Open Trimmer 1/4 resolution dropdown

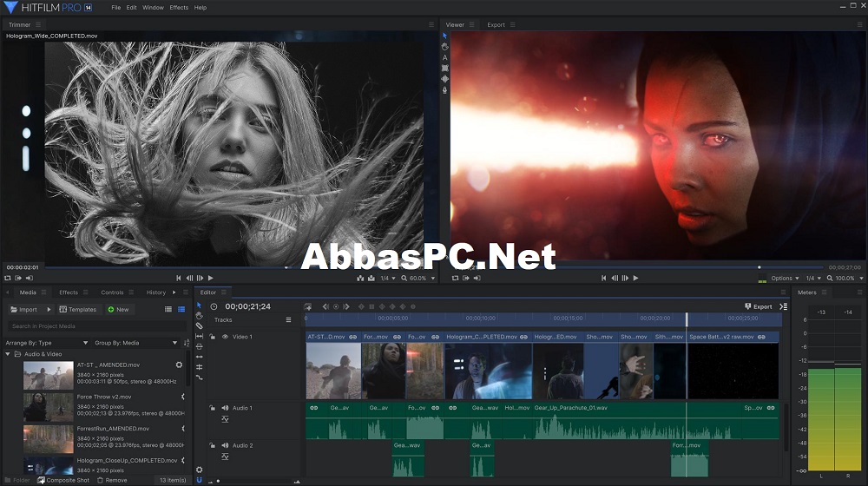click(x=388, y=279)
